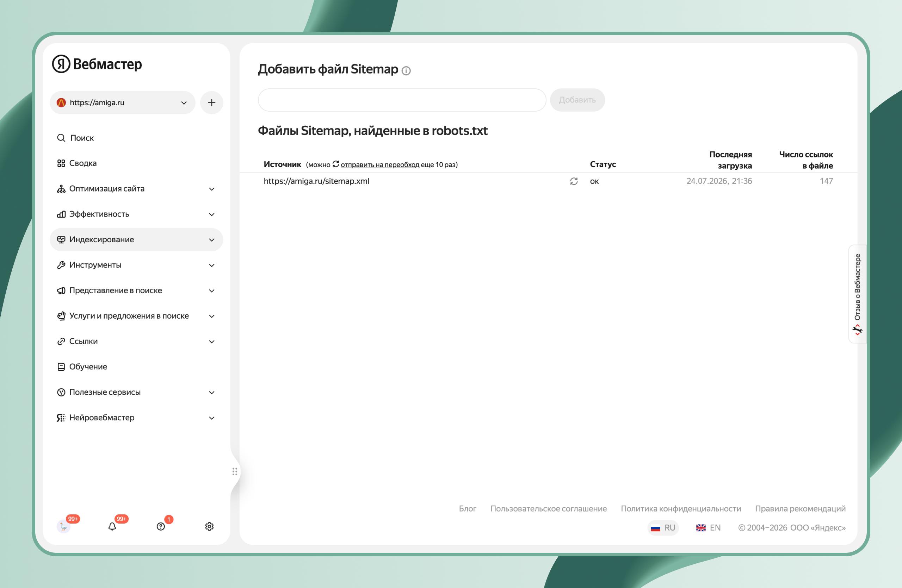Screen dimensions: 902x588
Task: Expand Представление в поиске chevron
Action: click(x=211, y=291)
